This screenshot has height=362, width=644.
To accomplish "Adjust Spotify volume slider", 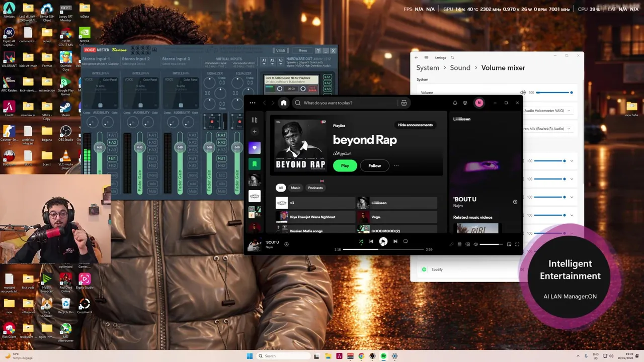I will point(491,244).
